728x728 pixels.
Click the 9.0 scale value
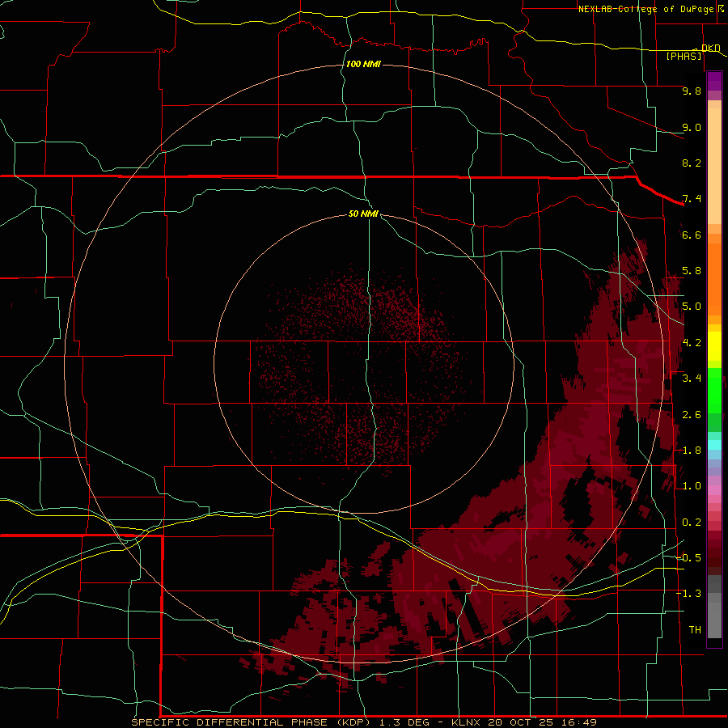pos(692,127)
